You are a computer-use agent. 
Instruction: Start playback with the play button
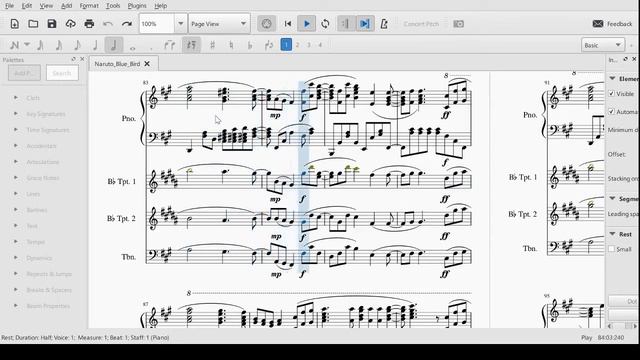(x=307, y=24)
